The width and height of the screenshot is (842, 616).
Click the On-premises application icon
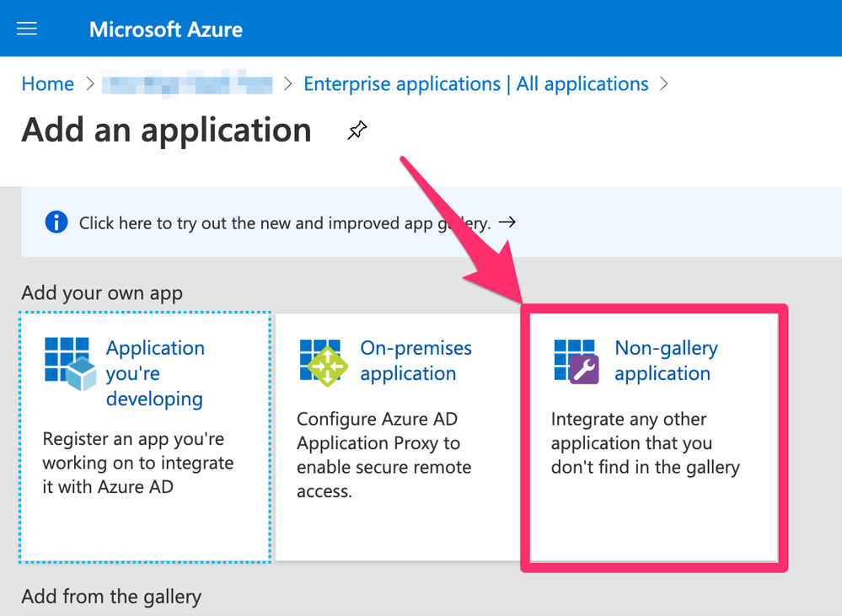tap(324, 362)
